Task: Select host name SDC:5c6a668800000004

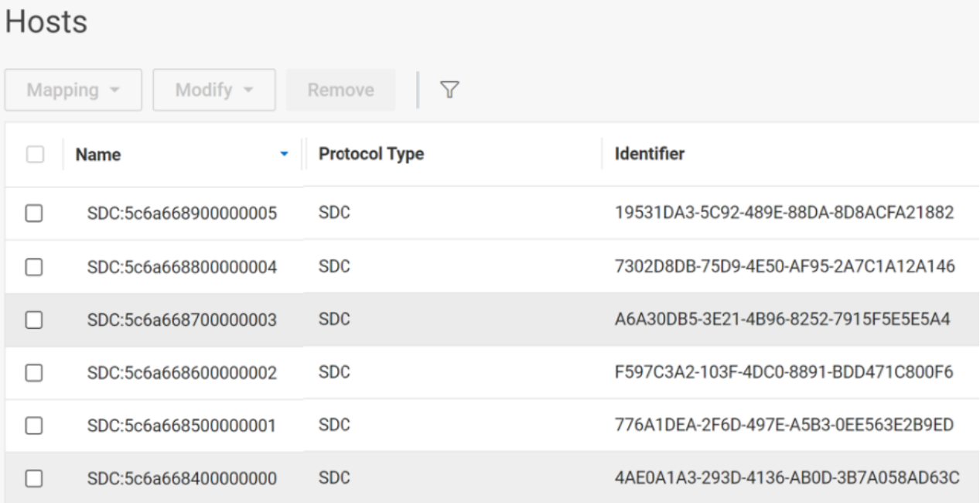Action: 183,267
